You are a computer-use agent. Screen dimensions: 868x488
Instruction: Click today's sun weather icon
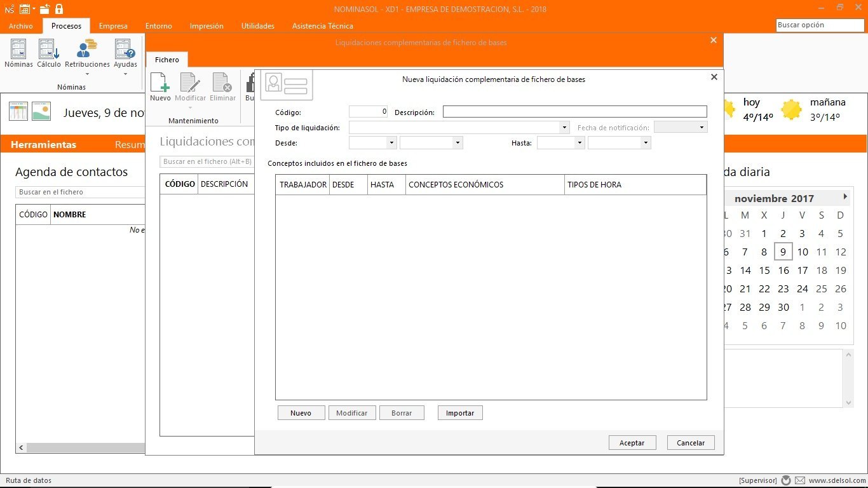click(x=729, y=109)
